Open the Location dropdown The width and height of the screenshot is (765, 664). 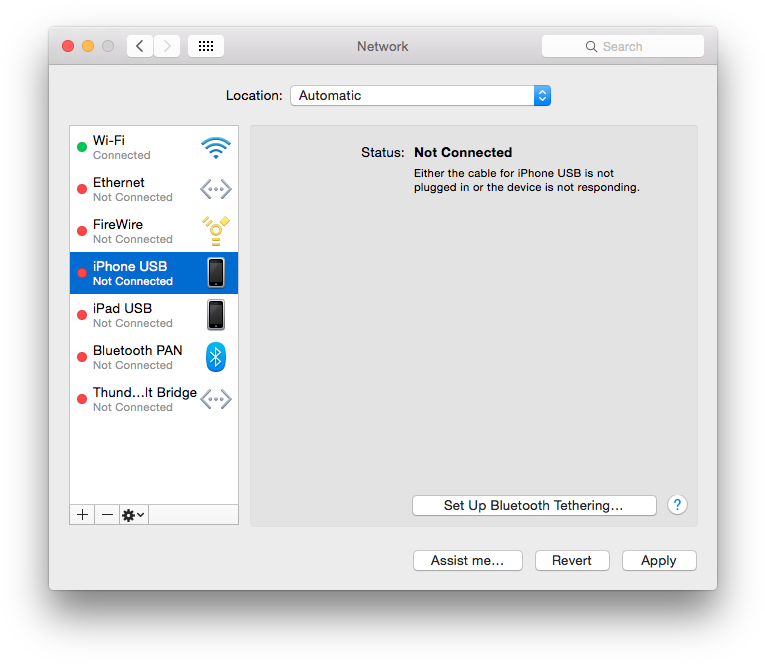point(421,96)
